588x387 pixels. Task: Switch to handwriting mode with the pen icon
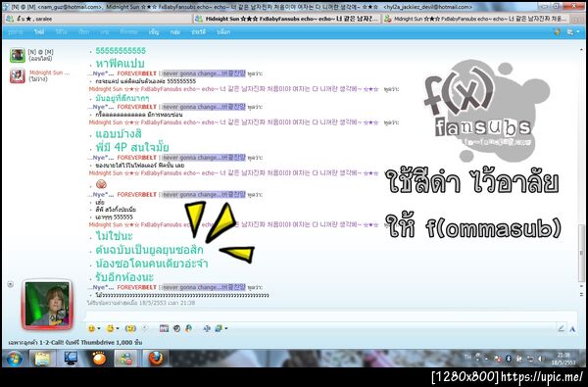(561, 329)
